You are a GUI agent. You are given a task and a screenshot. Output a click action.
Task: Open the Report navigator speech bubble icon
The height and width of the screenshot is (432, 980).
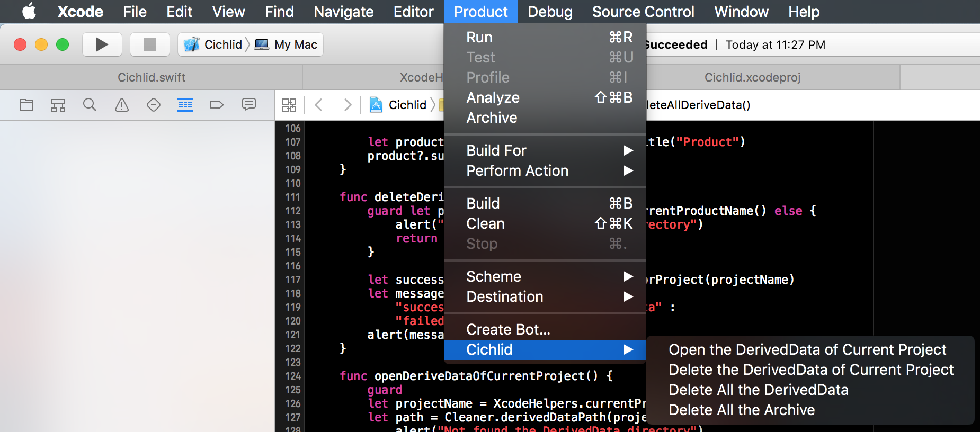pyautogui.click(x=249, y=104)
